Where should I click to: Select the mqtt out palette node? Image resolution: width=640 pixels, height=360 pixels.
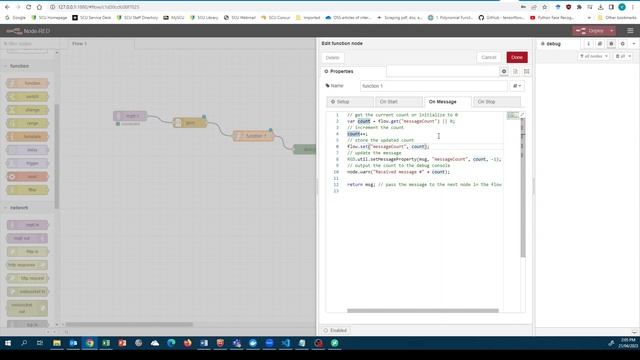pyautogui.click(x=27, y=238)
